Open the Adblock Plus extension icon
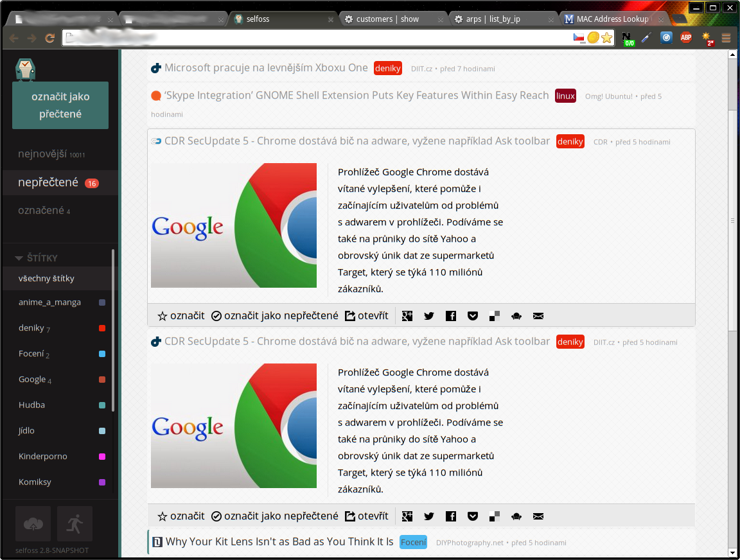The width and height of the screenshot is (740, 560). click(x=686, y=38)
